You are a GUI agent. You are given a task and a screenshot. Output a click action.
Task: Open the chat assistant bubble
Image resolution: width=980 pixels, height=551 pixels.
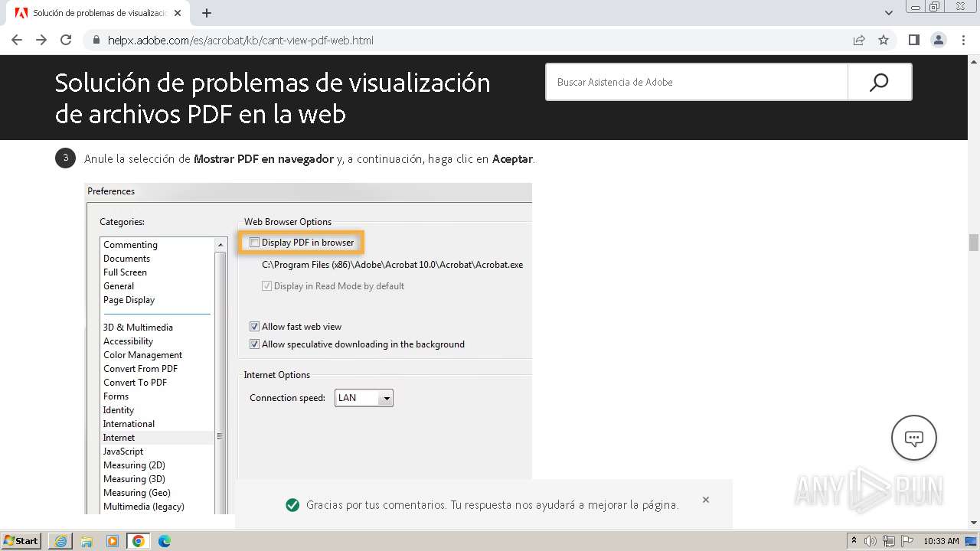click(914, 438)
